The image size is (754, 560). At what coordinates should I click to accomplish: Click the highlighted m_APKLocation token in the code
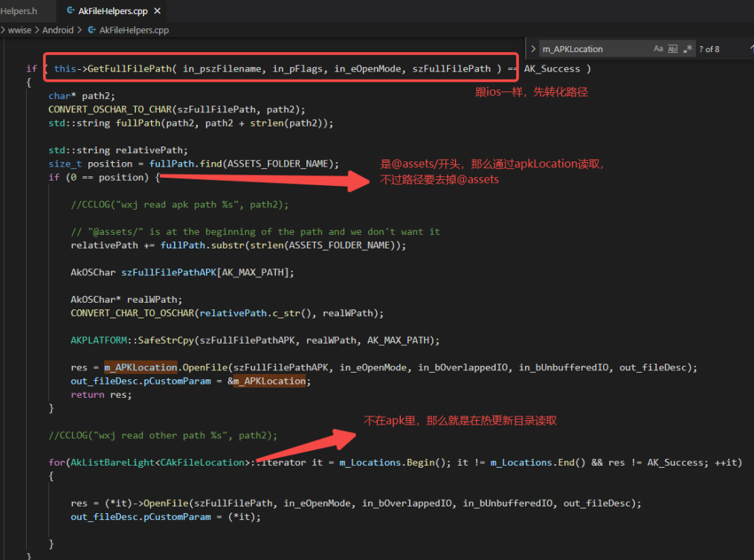141,367
